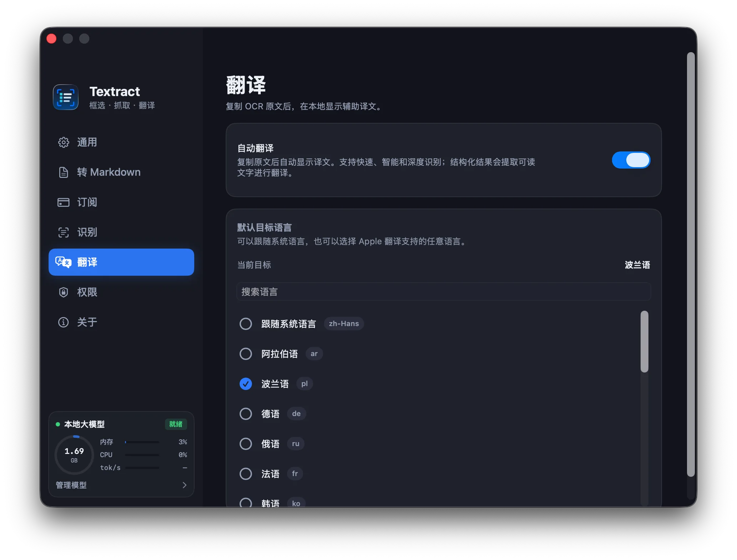This screenshot has height=560, width=737.
Task: Click the 自动翻译 title text
Action: coord(255,148)
